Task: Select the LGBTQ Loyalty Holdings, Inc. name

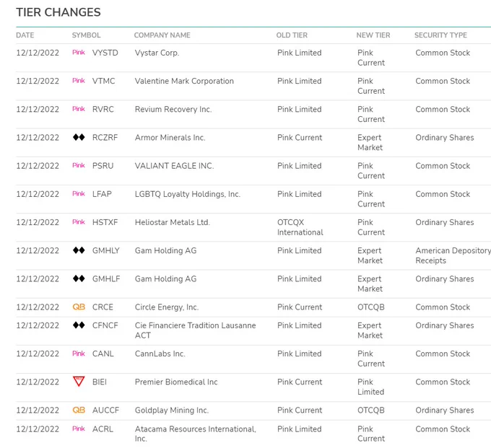Action: 188,194
